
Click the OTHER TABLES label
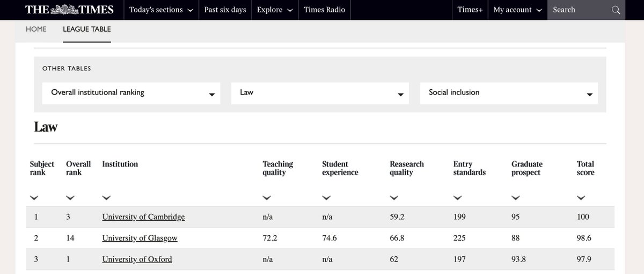coord(67,69)
